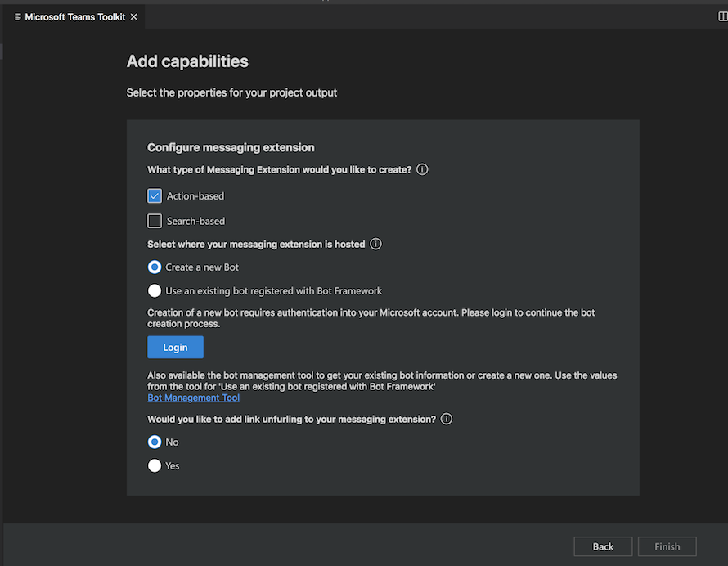Open the Bot Management Tool link

coord(194,398)
